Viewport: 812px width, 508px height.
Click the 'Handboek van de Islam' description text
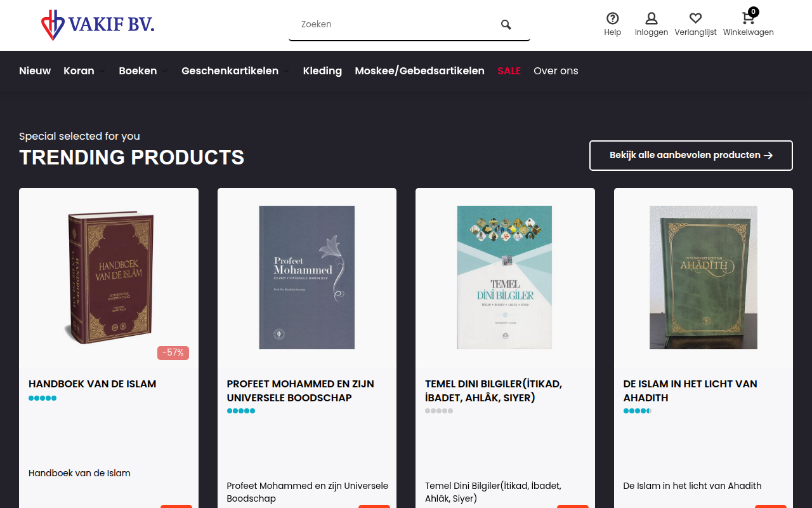[79, 473]
